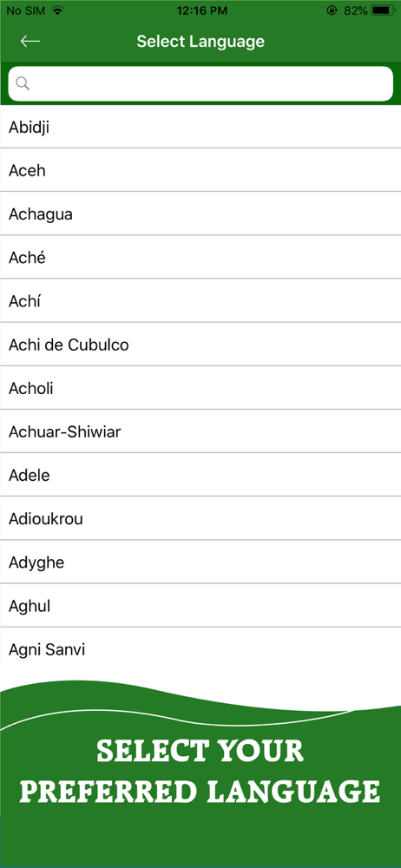Choose the Adele language row

point(200,475)
